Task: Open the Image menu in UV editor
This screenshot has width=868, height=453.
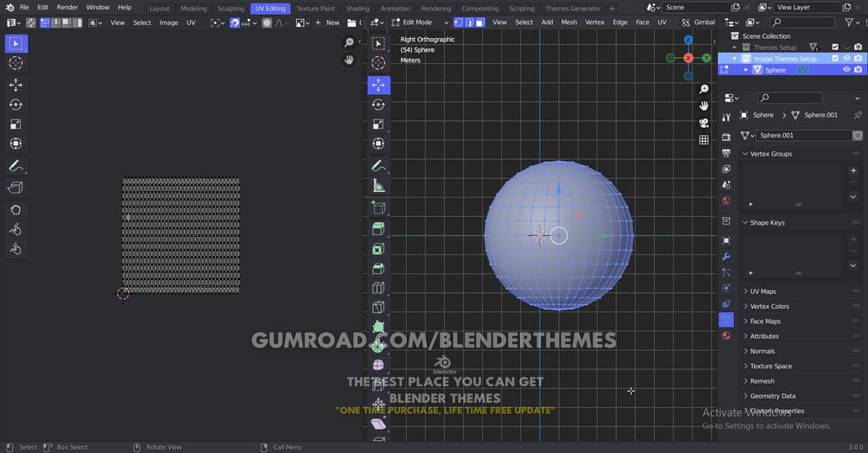Action: coord(168,22)
